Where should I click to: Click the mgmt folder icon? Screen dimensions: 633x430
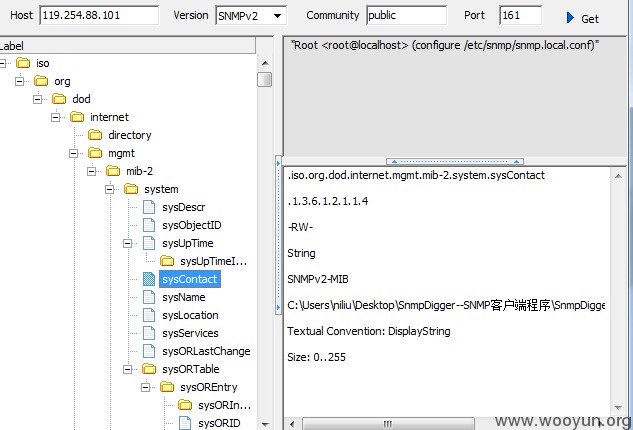(95, 153)
